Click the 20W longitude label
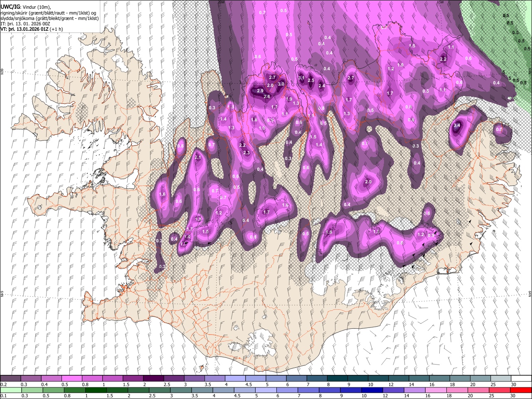Image resolution: width=532 pixels, height=399 pixels. coord(221,2)
